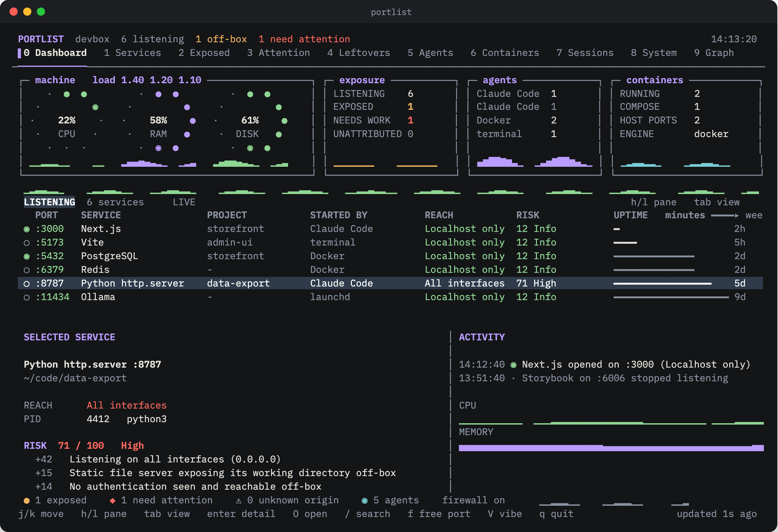Screen dimensions: 778x532
Task: Open the 7 Sessions tab
Action: (585, 53)
